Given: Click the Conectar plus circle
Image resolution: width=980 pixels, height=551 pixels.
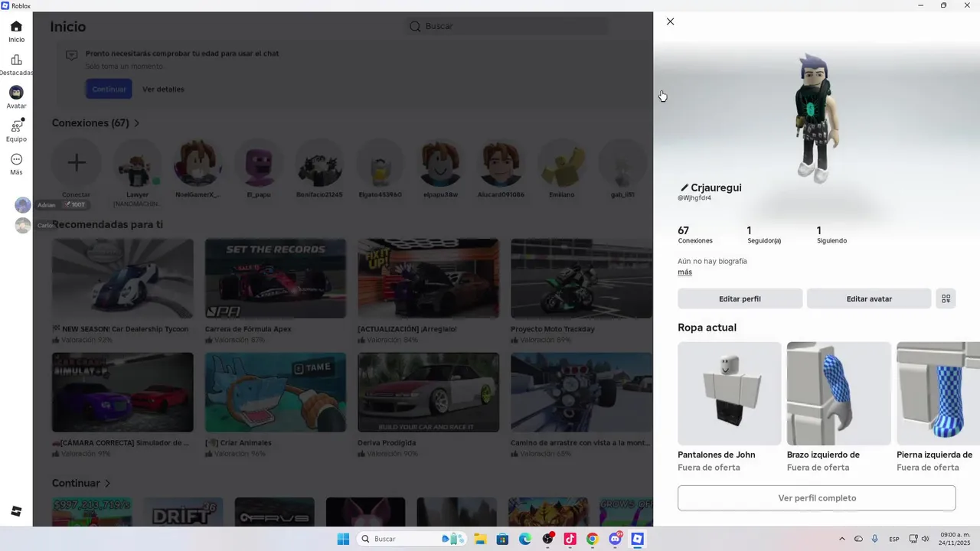Looking at the screenshot, I should coord(76,162).
